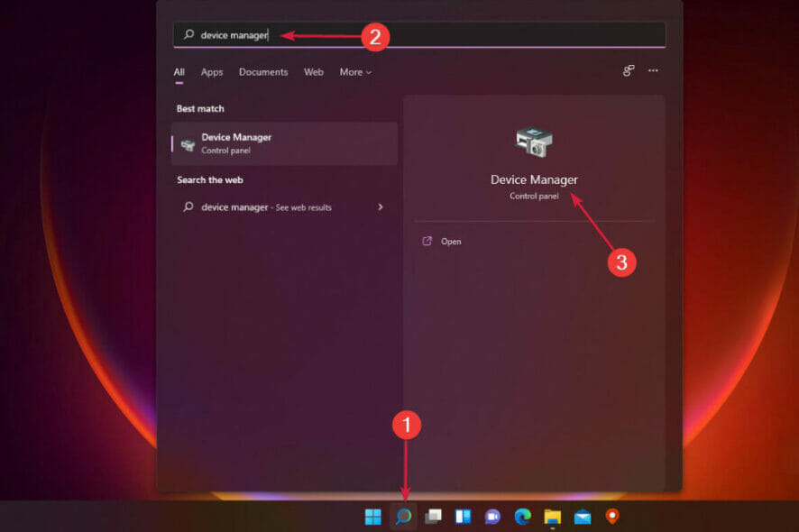Click the 'device manager - See web results' entry

coord(284,207)
